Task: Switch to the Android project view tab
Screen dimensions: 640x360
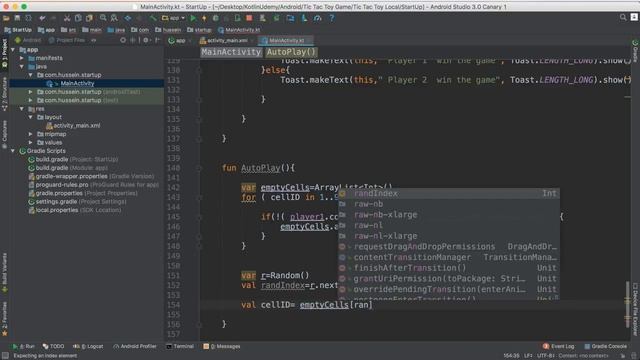Action: [x=28, y=40]
